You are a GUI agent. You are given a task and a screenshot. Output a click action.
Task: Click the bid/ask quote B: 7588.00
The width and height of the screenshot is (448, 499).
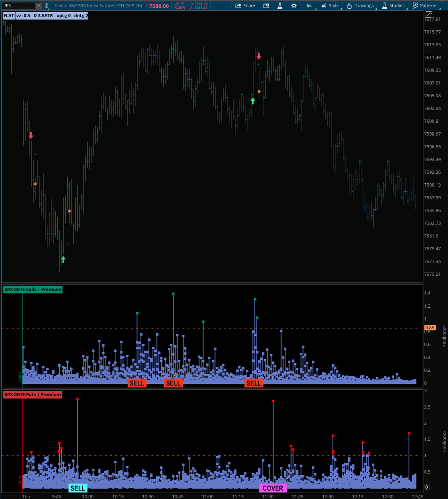click(199, 4)
